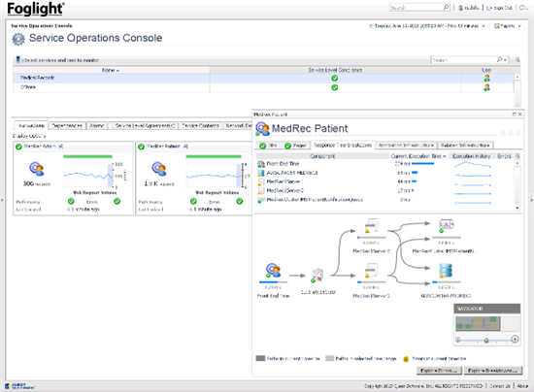Click the top header search magnifier icon
Image resolution: width=534 pixels, height=392 pixels.
(x=446, y=7)
